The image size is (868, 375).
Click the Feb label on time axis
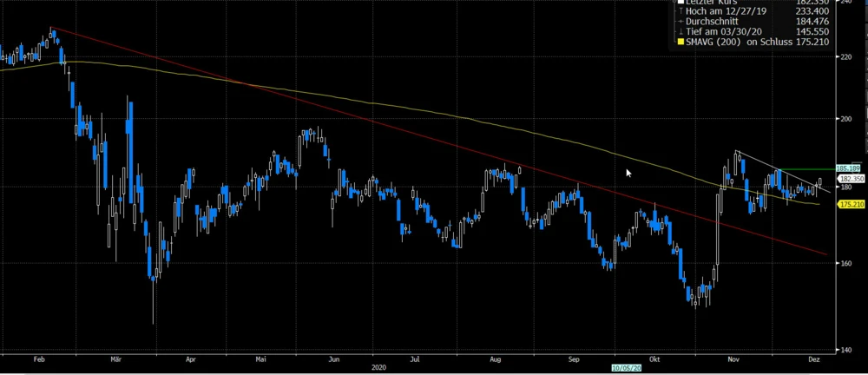pos(38,358)
